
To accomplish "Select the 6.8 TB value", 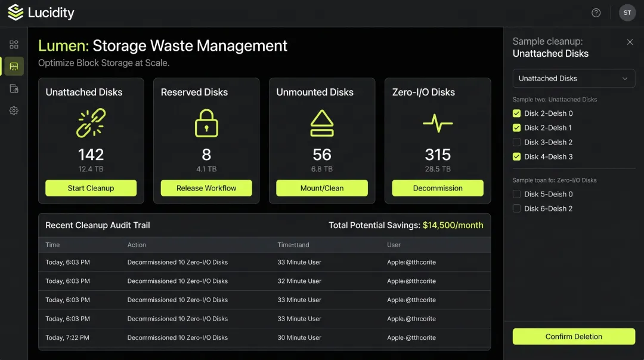I will (x=322, y=169).
